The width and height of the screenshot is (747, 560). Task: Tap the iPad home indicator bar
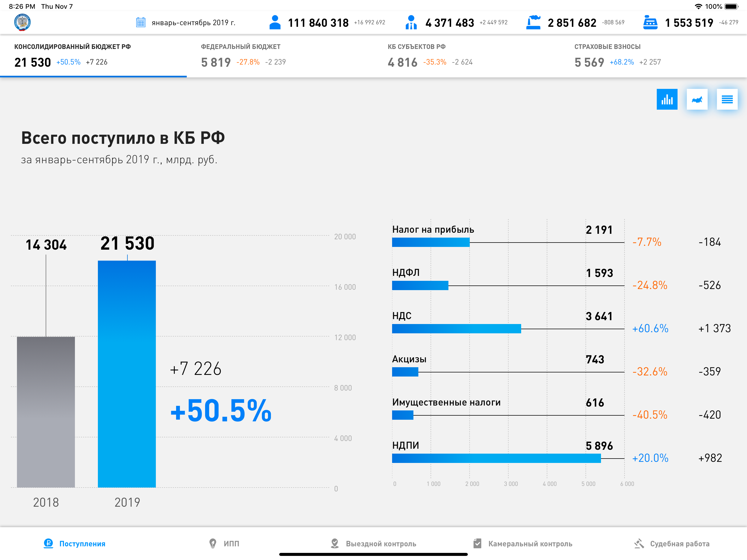373,554
